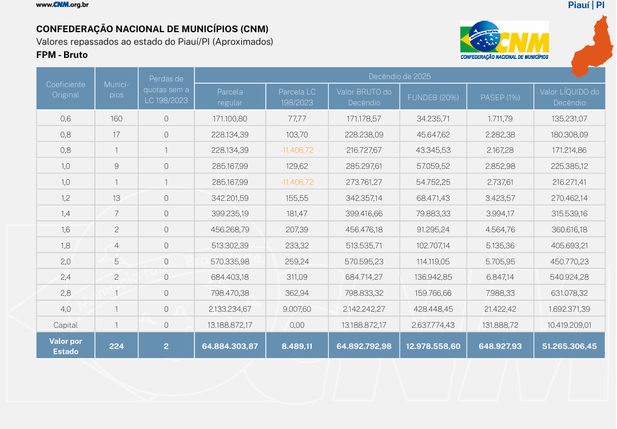
Task: Click the coefficient cell 1,4
Action: point(65,214)
